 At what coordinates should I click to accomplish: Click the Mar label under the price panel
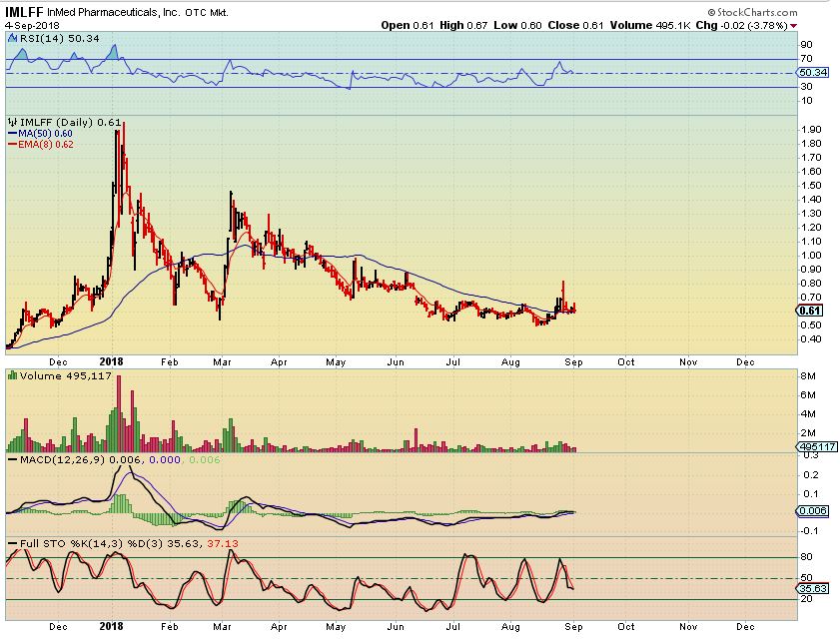[x=222, y=362]
